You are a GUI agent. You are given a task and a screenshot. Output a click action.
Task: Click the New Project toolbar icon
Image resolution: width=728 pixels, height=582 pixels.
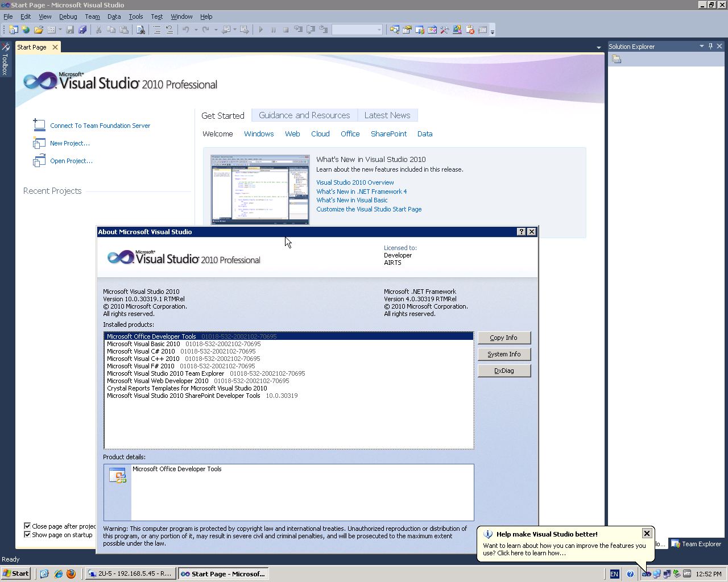(14, 30)
